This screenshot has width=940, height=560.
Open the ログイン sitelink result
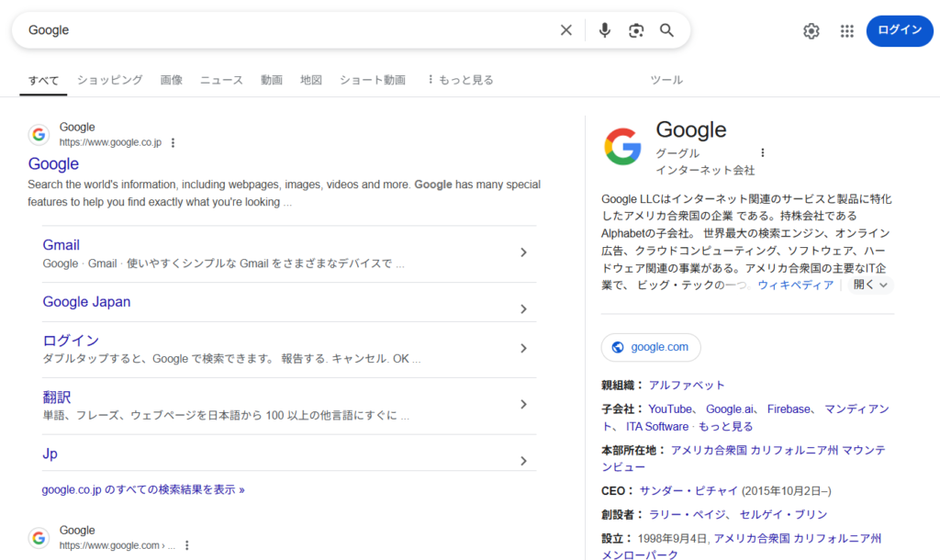click(x=71, y=341)
